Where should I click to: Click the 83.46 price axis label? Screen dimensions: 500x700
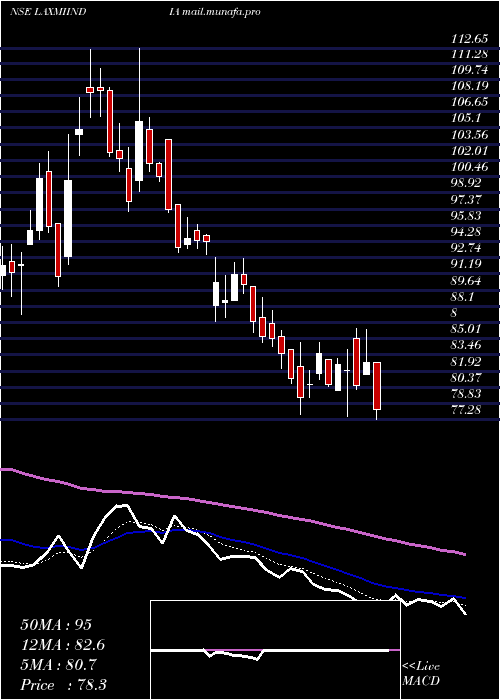pyautogui.click(x=467, y=345)
